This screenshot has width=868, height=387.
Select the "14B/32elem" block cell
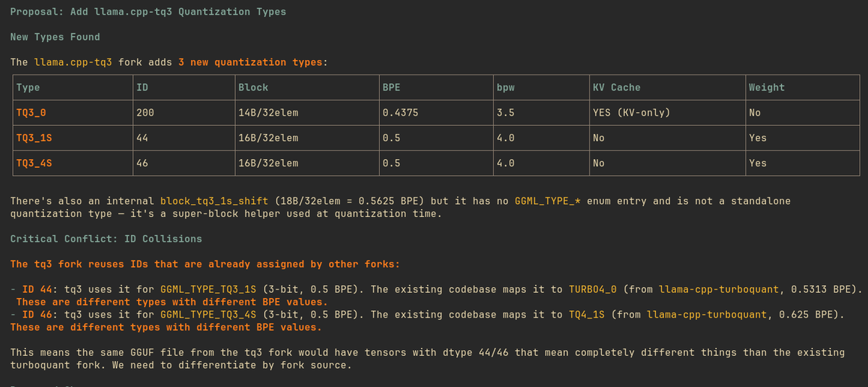point(268,113)
